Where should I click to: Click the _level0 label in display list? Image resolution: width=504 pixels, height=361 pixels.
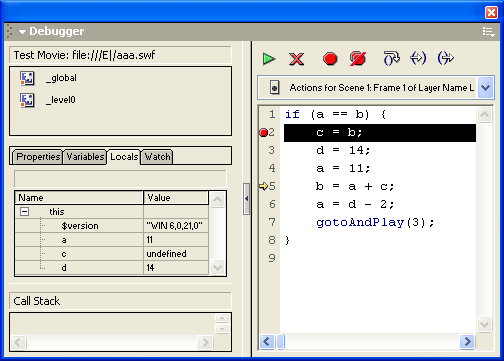pyautogui.click(x=61, y=100)
